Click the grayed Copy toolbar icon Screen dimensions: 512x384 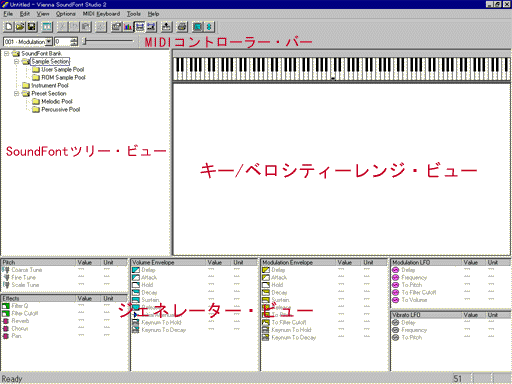point(74,27)
